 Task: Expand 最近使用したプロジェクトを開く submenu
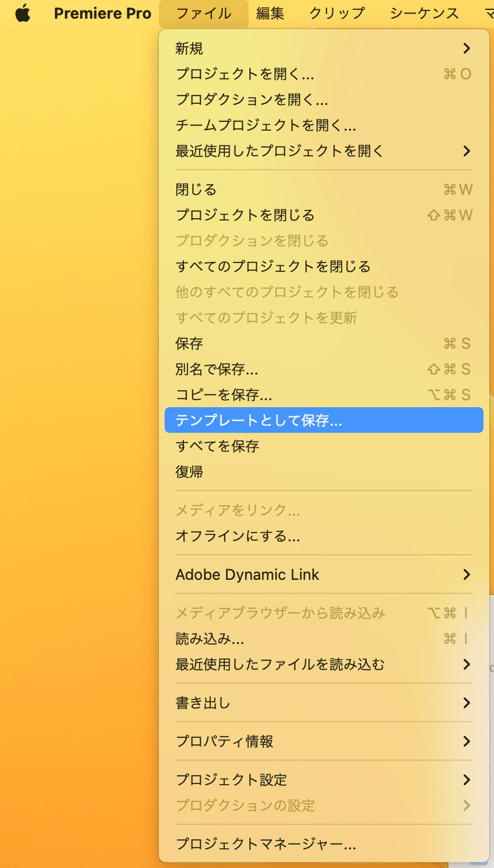click(x=324, y=151)
